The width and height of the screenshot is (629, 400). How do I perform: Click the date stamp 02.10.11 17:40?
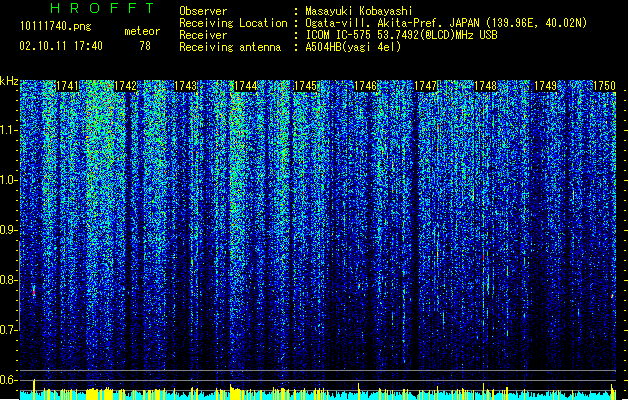61,46
